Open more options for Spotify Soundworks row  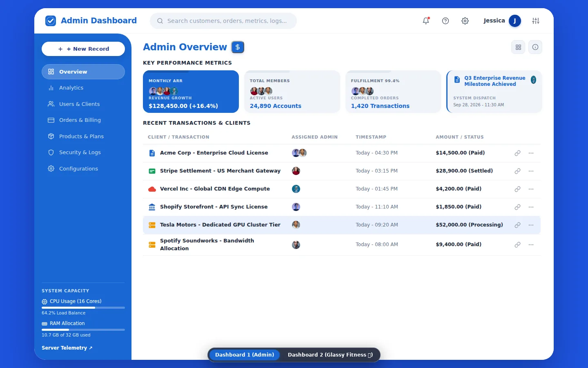click(531, 245)
